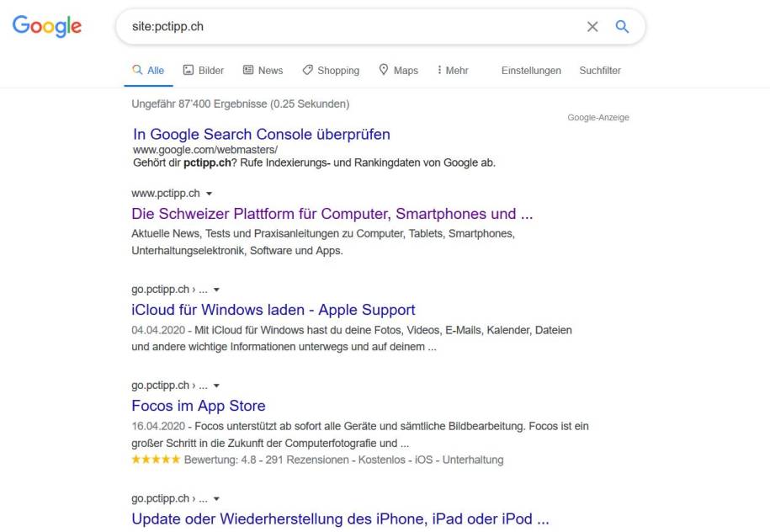The height and width of the screenshot is (532, 770).
Task: Click the blue magnifier search icon
Action: point(622,27)
